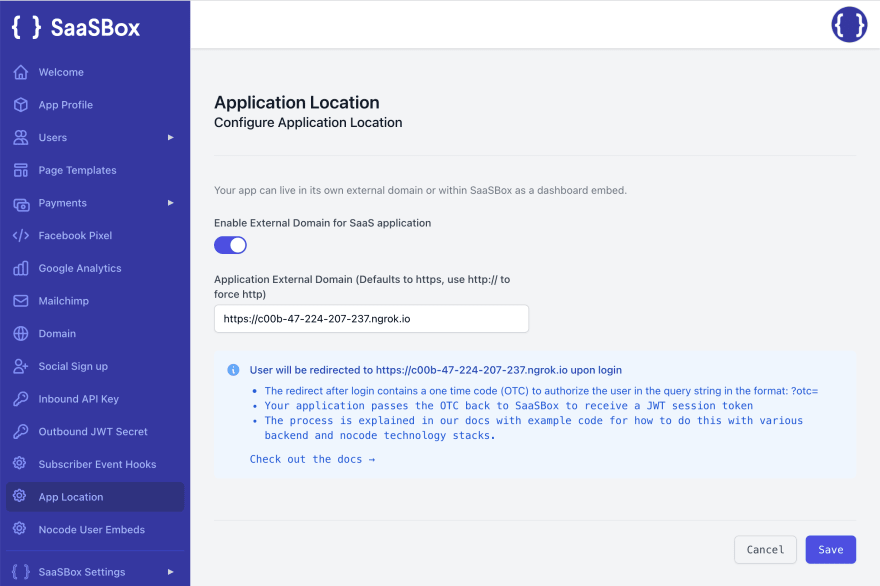
Task: Click the Mailchimp envelope icon
Action: click(x=21, y=301)
